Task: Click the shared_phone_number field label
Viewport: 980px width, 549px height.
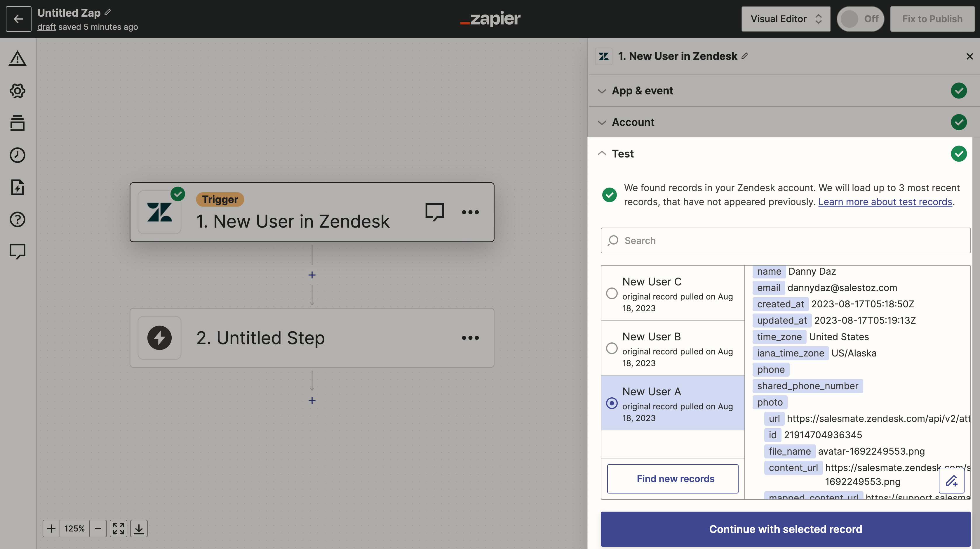Action: pos(807,386)
